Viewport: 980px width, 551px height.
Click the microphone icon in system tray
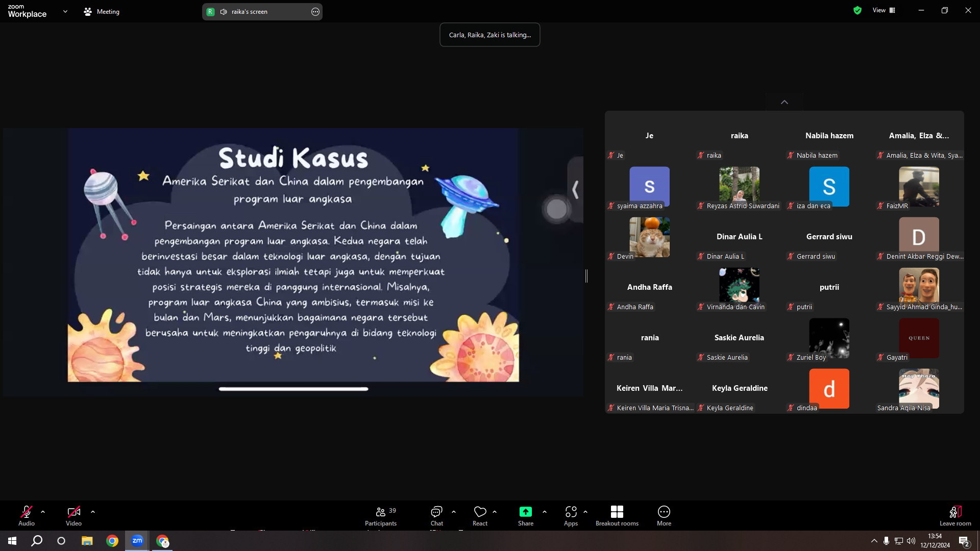point(886,541)
